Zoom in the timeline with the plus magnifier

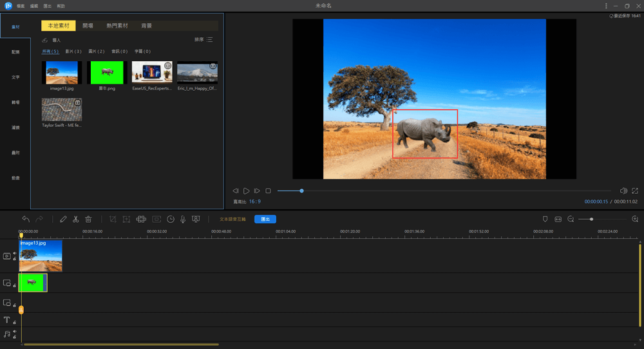(x=635, y=219)
